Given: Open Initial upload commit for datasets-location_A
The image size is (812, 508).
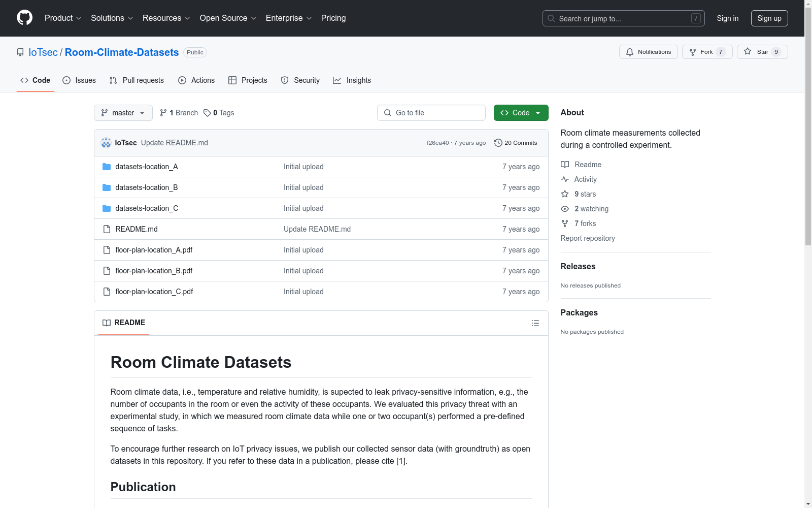Looking at the screenshot, I should tap(303, 167).
